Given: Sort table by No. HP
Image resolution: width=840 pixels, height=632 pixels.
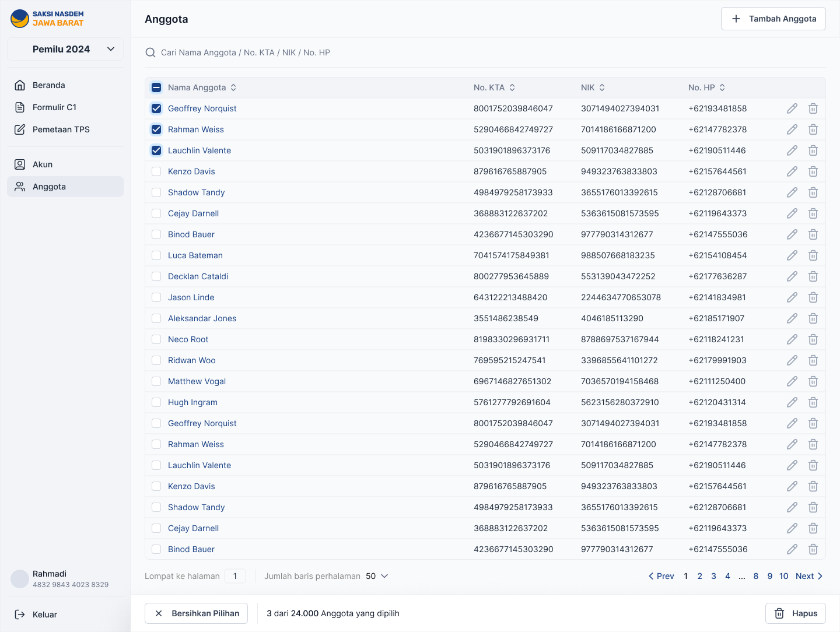Looking at the screenshot, I should pos(722,87).
